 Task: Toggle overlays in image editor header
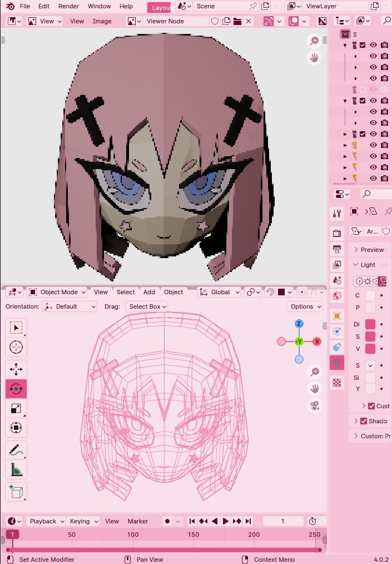[x=294, y=21]
